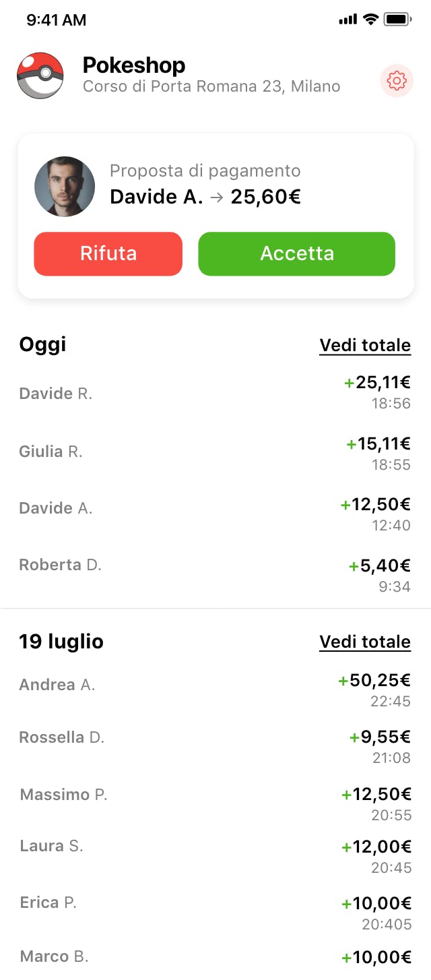Tap the Wi-Fi status icon

(x=370, y=20)
